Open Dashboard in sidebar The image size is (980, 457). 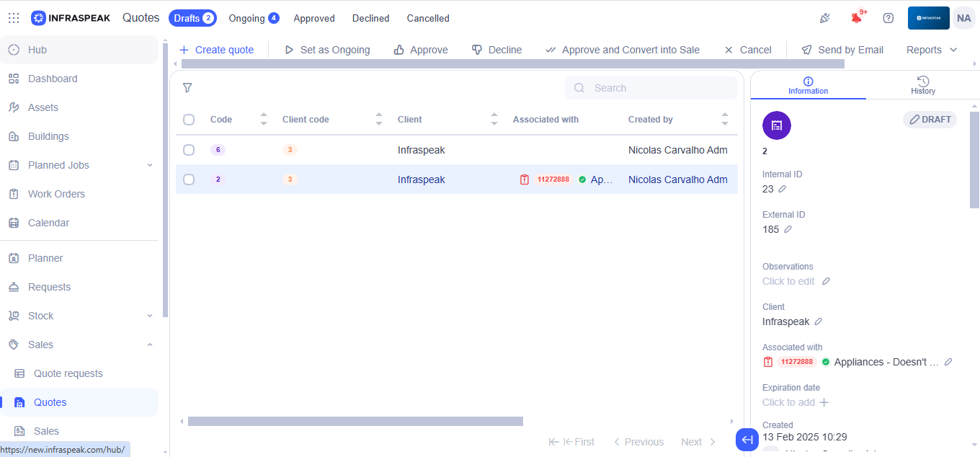(x=79, y=79)
